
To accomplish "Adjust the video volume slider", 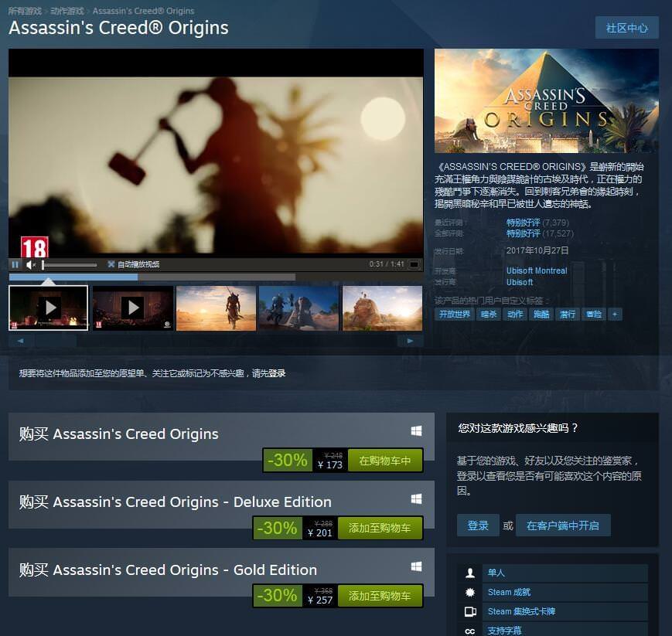I will click(x=70, y=265).
